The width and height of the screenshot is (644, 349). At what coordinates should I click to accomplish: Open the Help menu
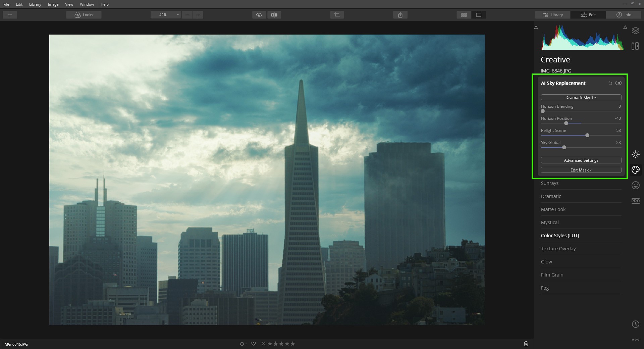coord(105,4)
